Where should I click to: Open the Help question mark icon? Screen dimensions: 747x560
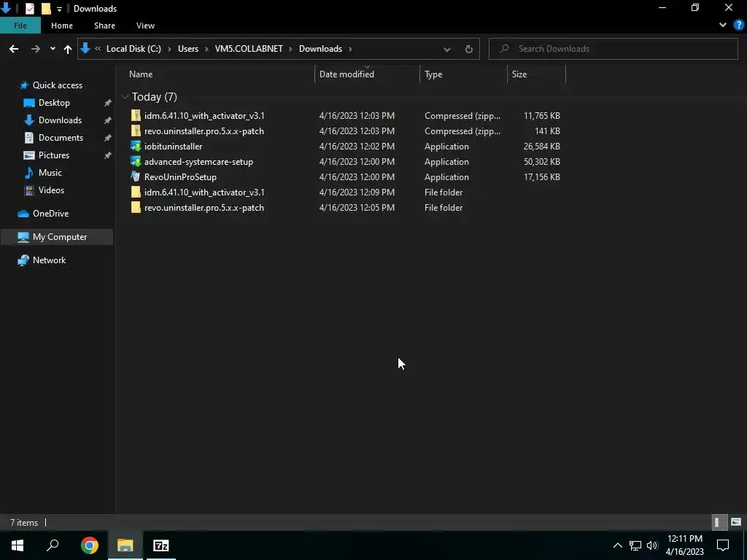pyautogui.click(x=739, y=26)
